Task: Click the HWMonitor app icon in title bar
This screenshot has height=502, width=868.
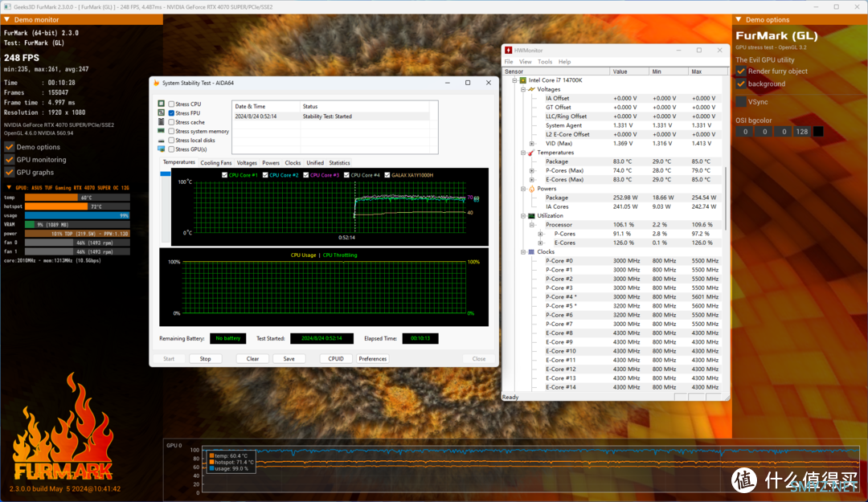Action: [508, 51]
